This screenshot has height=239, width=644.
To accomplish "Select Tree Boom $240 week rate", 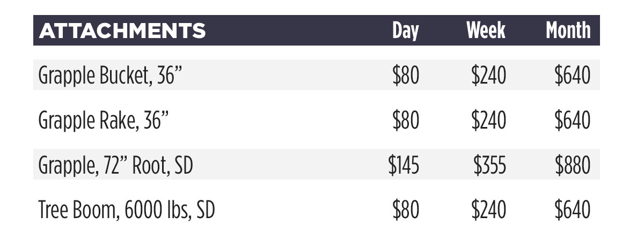I will [488, 210].
